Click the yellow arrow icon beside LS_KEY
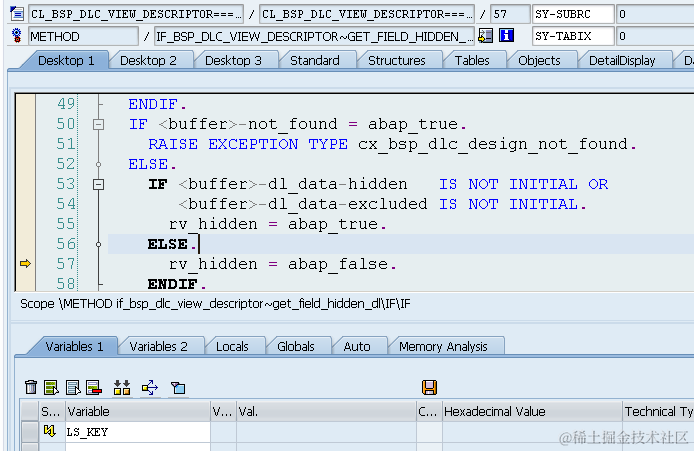The width and height of the screenshot is (694, 451). [x=50, y=430]
